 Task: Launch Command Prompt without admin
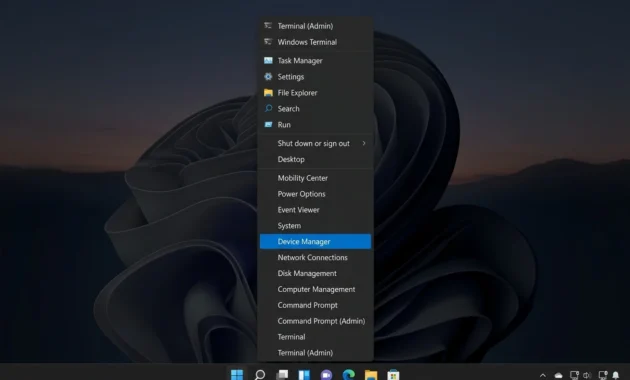pos(315,305)
